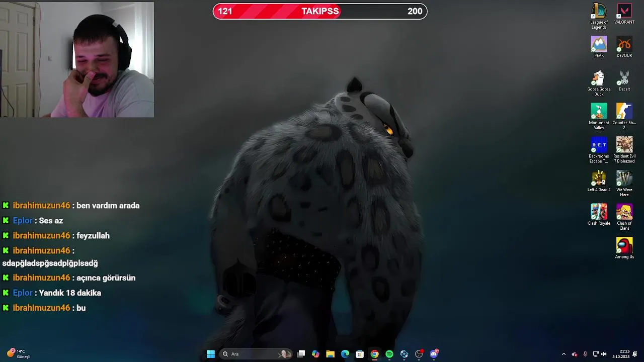Switch to Google Chrome in the taskbar
The width and height of the screenshot is (644, 362).
point(374,354)
